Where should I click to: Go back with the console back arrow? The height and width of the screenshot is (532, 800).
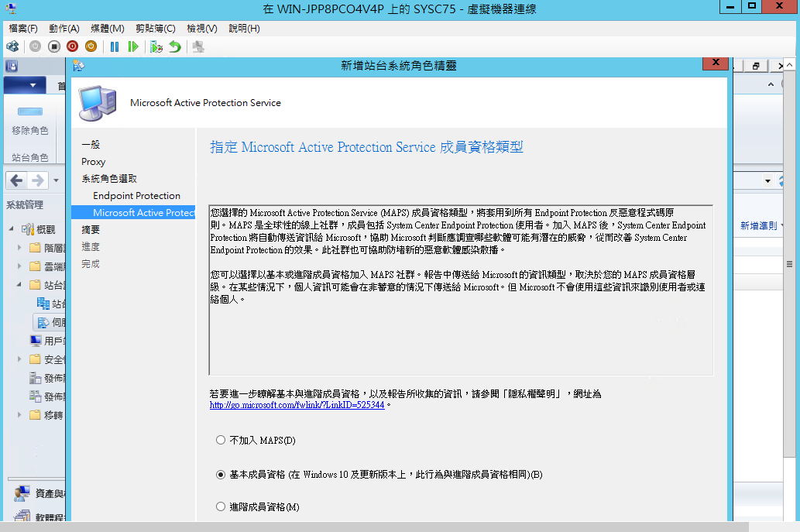pos(17,180)
